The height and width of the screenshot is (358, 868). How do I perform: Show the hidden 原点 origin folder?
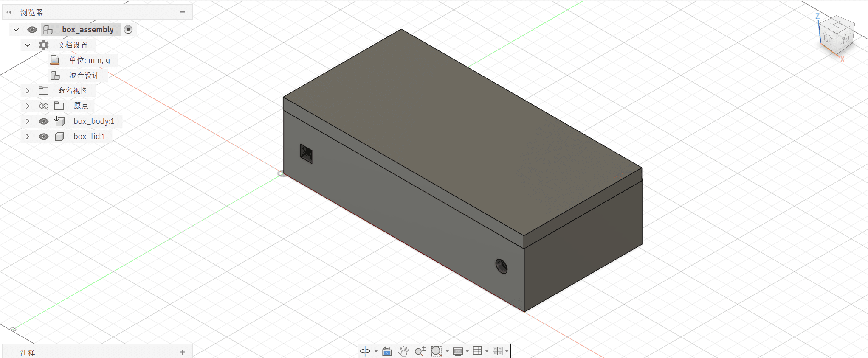click(43, 106)
